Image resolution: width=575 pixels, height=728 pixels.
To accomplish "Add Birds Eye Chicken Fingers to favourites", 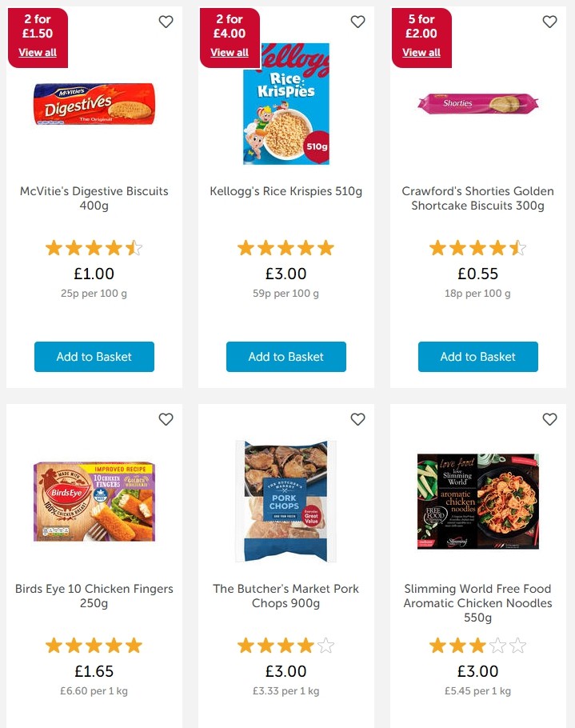I will point(166,419).
